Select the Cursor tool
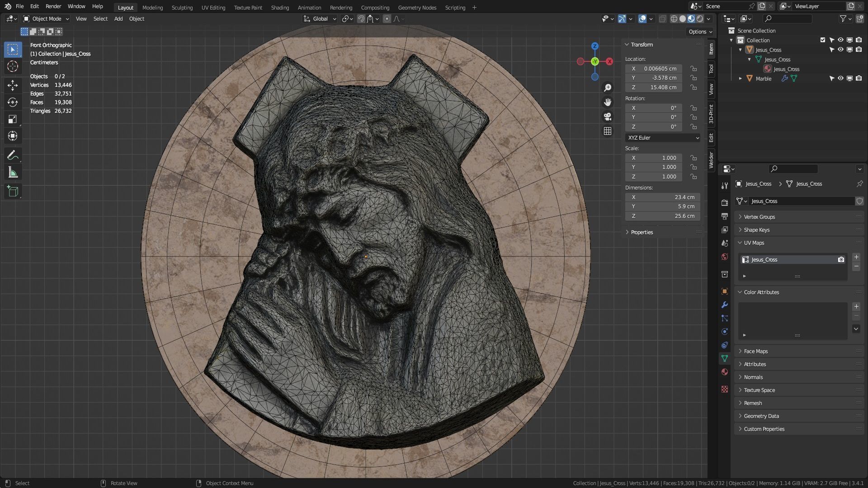 (x=13, y=66)
